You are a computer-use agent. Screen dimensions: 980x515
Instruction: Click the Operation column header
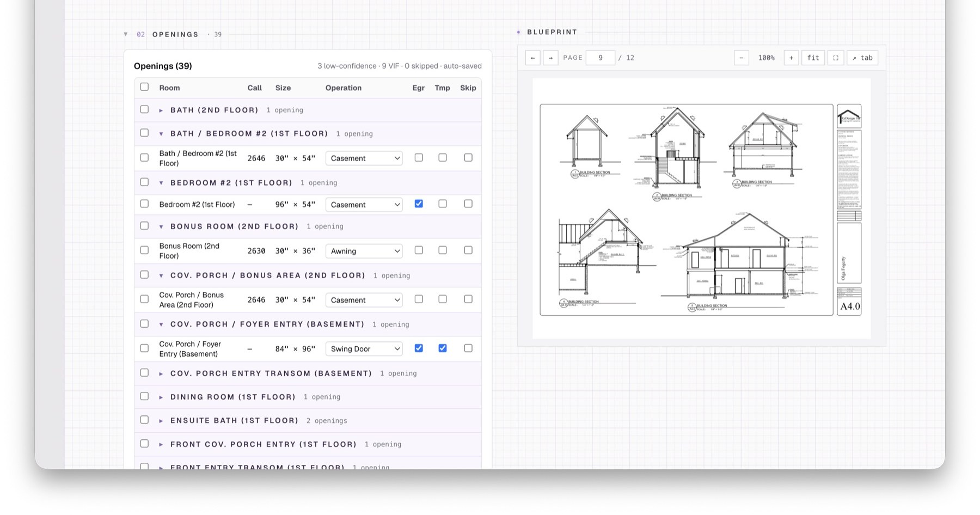[x=344, y=88]
